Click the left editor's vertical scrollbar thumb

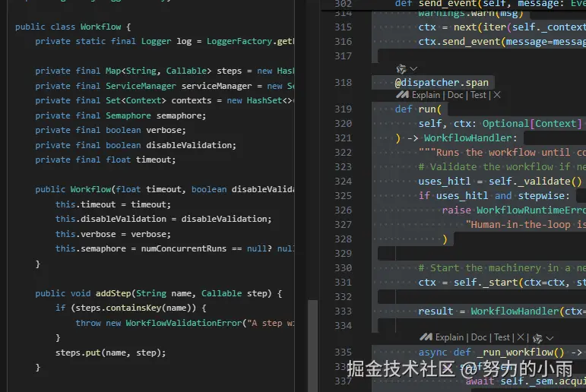coord(313,346)
